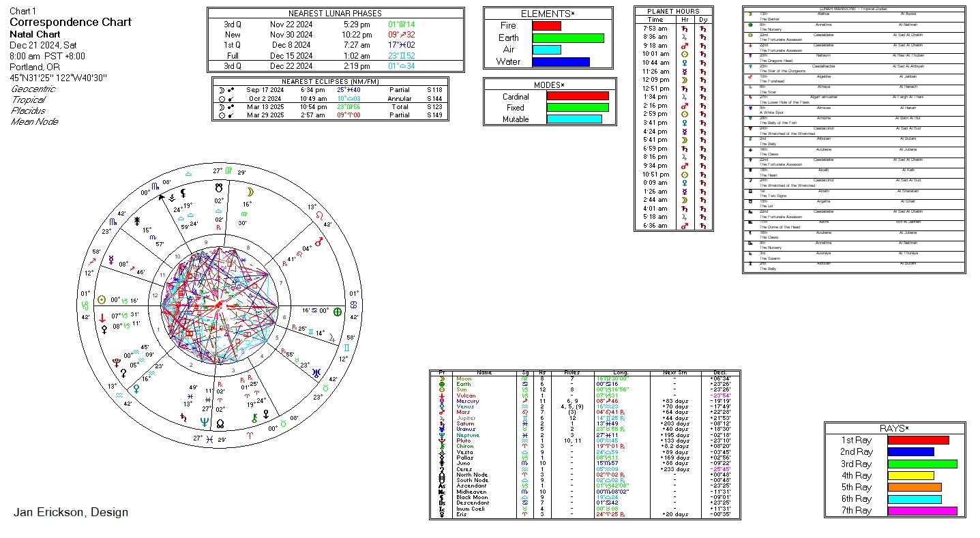
Task: Click the Juno glyph in the chart wheel
Action: coord(136,221)
